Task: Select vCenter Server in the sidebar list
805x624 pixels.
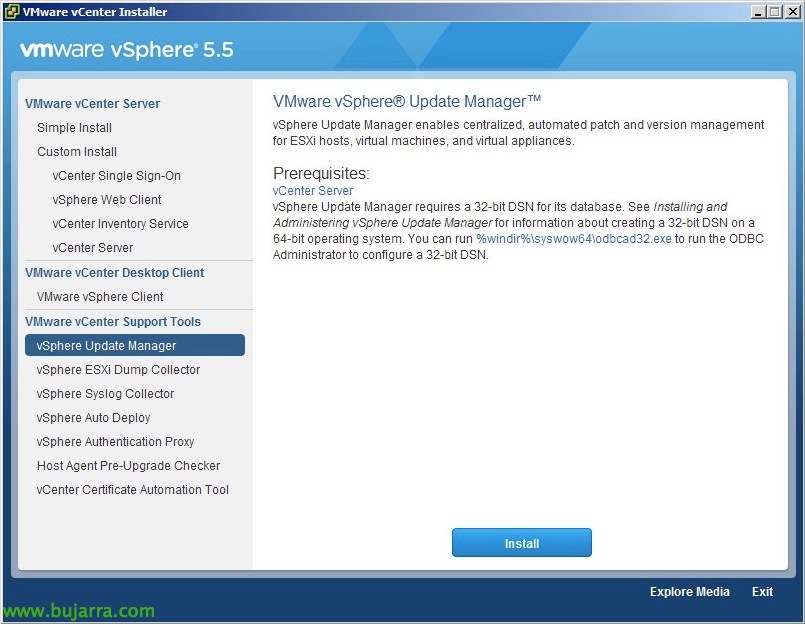Action: pyautogui.click(x=92, y=248)
